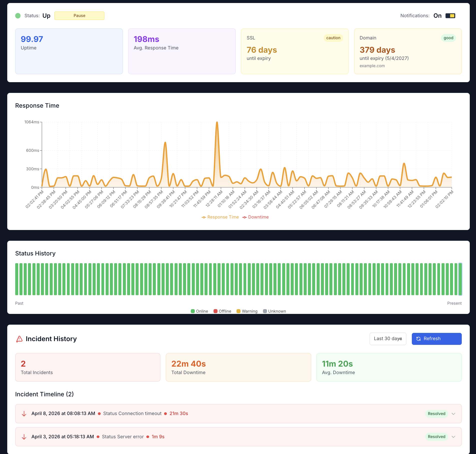Toggle the Response Time series in chart legend
Viewport: 476px width, 454px height.
pyautogui.click(x=220, y=217)
